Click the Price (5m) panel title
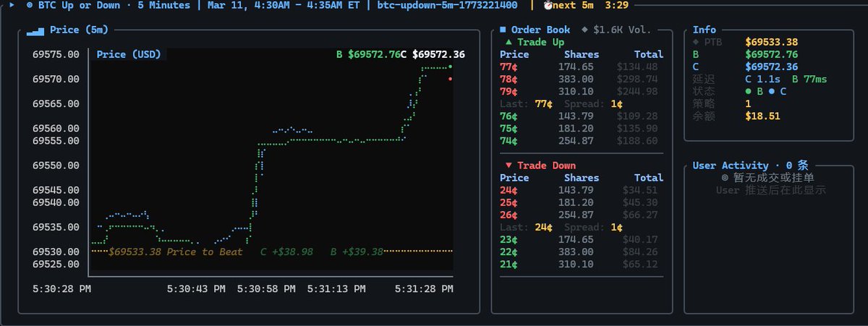The image size is (868, 326). pyautogui.click(x=79, y=30)
